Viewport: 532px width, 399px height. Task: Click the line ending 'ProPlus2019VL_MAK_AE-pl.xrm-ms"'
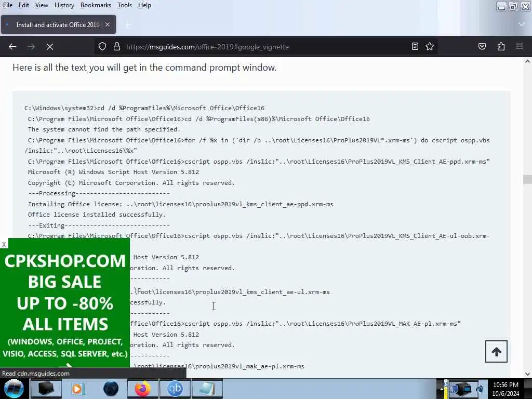[295, 324]
